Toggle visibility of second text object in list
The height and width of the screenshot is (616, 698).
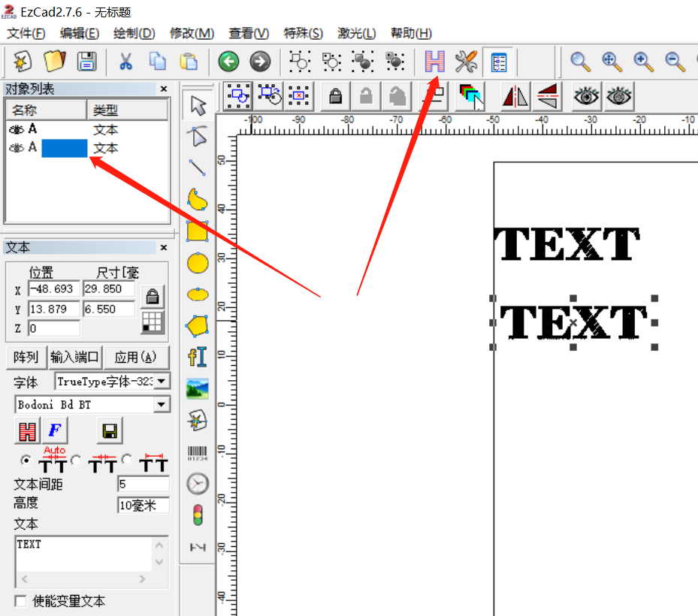click(17, 148)
